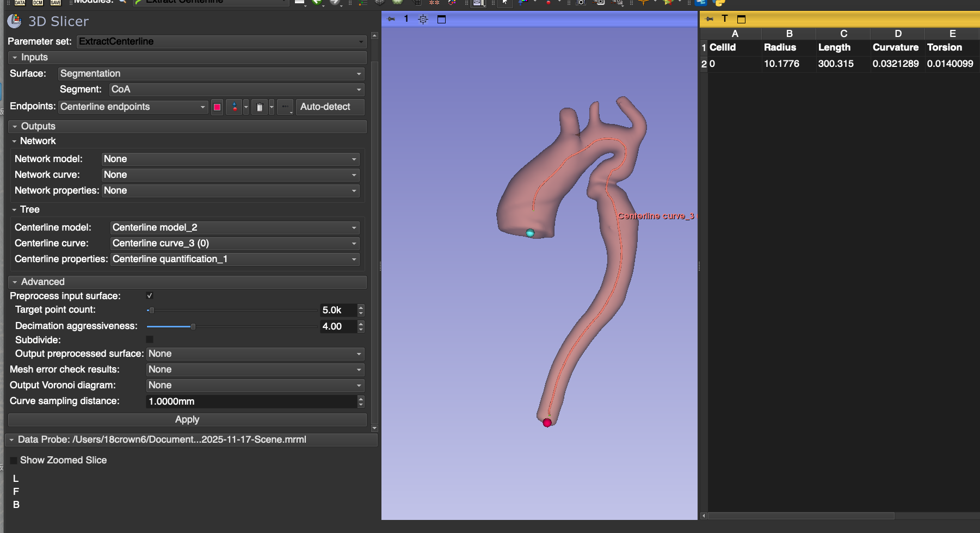The image size is (980, 533).
Task: Click the place endpoint markup button
Action: coord(235,107)
